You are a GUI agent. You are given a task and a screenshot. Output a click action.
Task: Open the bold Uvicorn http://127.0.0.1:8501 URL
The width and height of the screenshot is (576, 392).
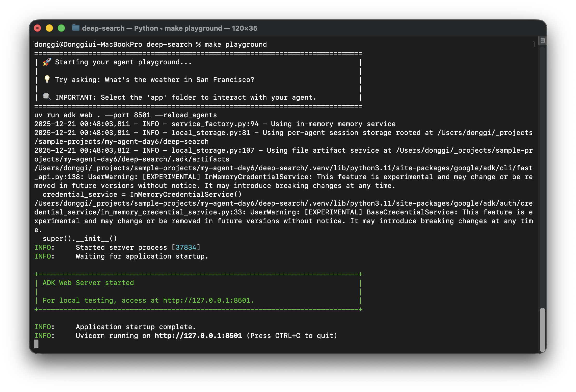pos(198,336)
